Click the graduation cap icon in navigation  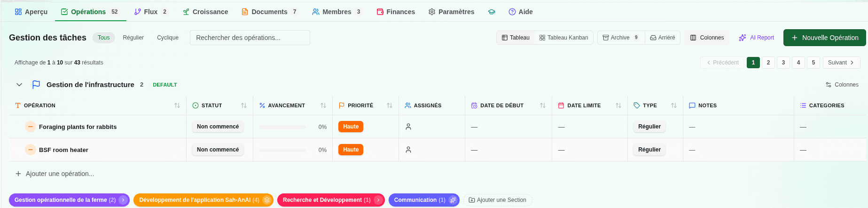(x=492, y=12)
